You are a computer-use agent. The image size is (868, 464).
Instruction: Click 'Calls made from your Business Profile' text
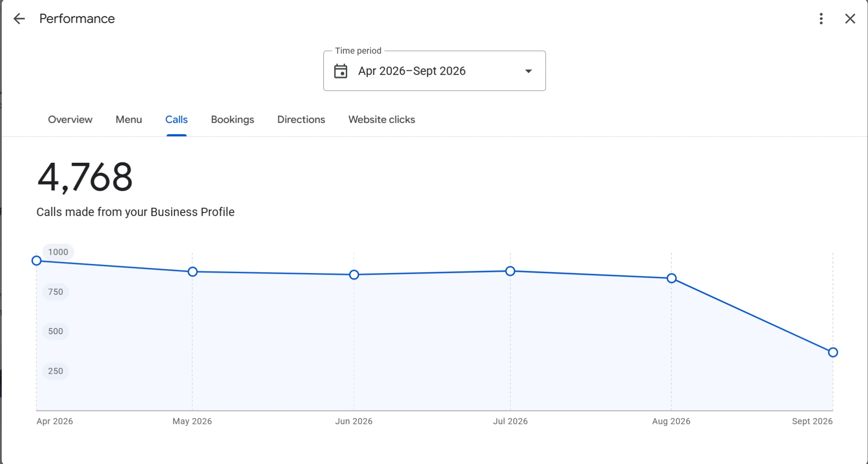pyautogui.click(x=135, y=212)
